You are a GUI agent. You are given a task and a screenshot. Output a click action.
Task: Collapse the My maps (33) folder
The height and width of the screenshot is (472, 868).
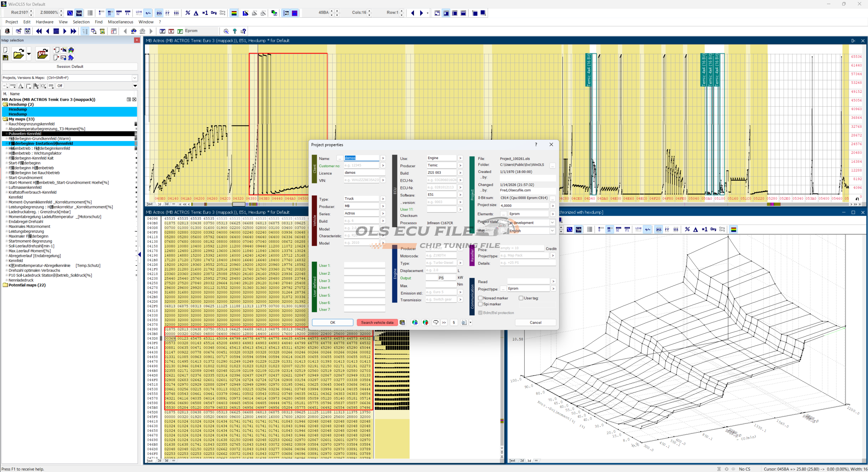[x=5, y=119]
